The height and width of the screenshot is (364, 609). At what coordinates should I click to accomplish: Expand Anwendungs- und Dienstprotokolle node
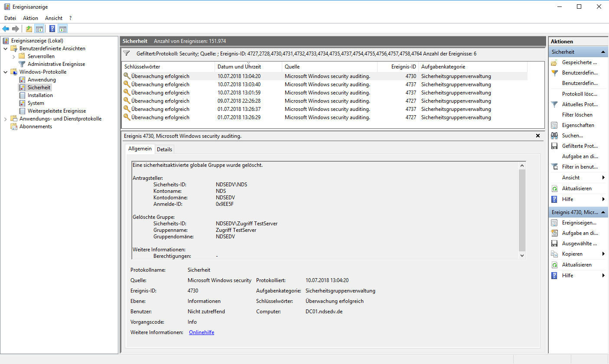[x=5, y=119]
